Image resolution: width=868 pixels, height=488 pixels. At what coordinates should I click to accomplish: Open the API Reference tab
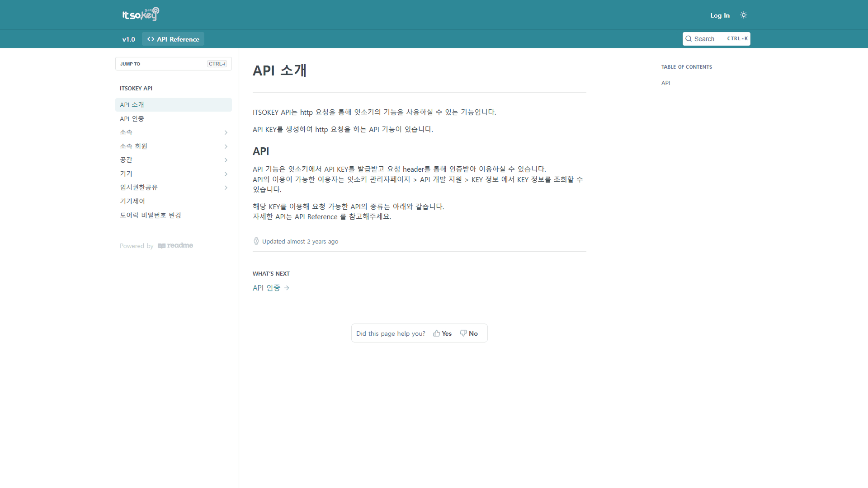173,39
